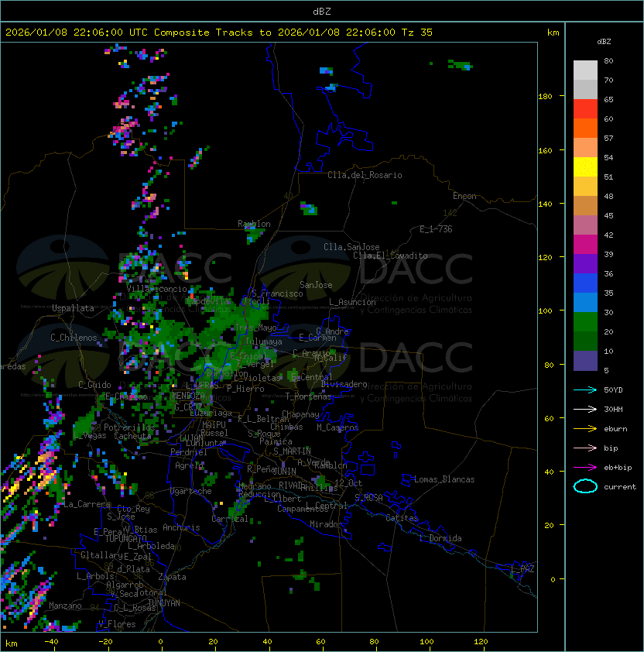
Task: Click the -40 tick on bottom axis
Action: [51, 642]
